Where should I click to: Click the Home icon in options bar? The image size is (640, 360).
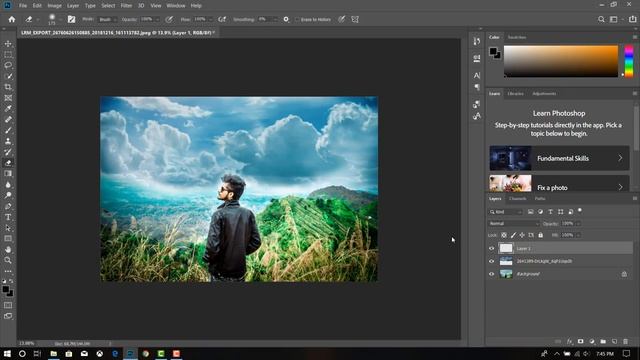point(11,19)
